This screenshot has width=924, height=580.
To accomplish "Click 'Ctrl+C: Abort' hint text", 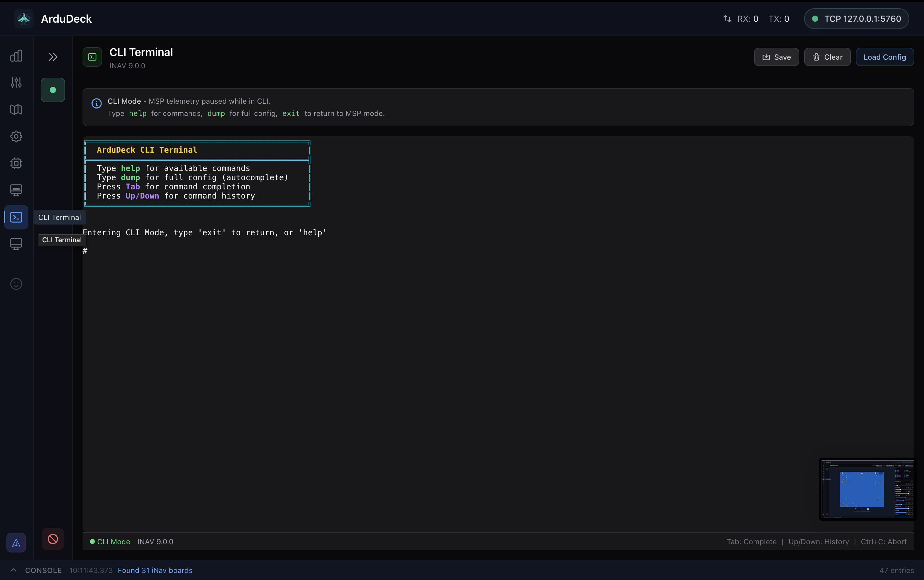I will pyautogui.click(x=883, y=542).
